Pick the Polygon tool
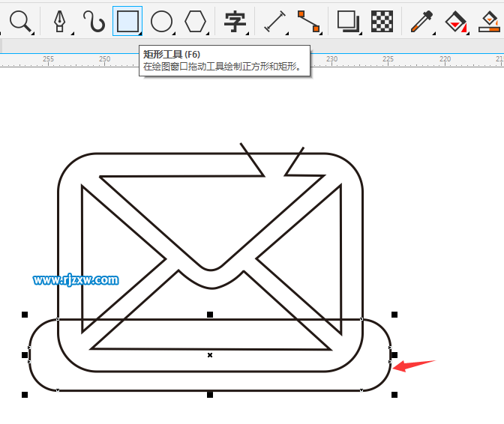 [x=196, y=22]
